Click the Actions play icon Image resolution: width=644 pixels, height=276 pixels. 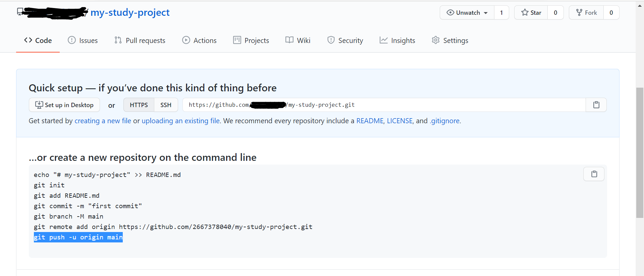186,40
